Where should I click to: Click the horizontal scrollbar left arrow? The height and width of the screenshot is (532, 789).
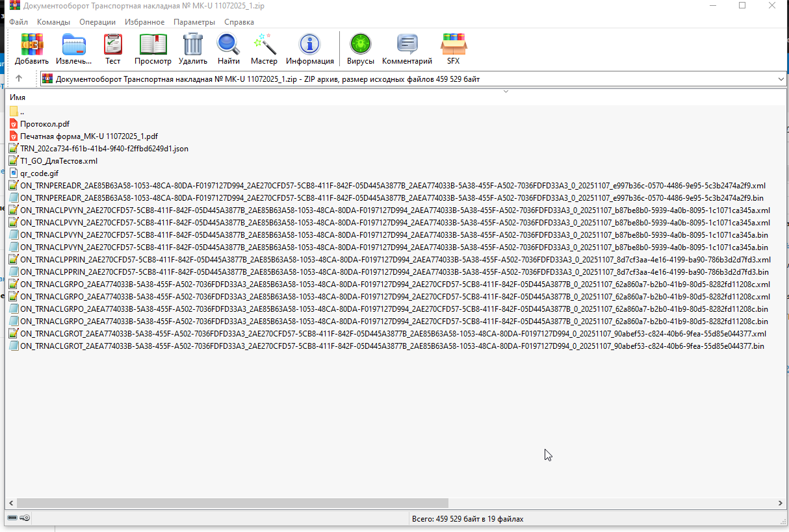(10, 503)
